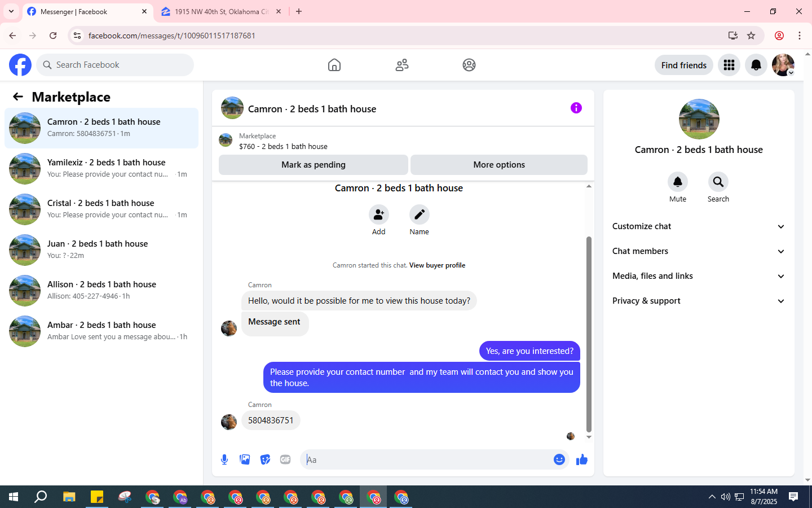The image size is (812, 508).
Task: Open the Menu grid icon
Action: (729, 65)
